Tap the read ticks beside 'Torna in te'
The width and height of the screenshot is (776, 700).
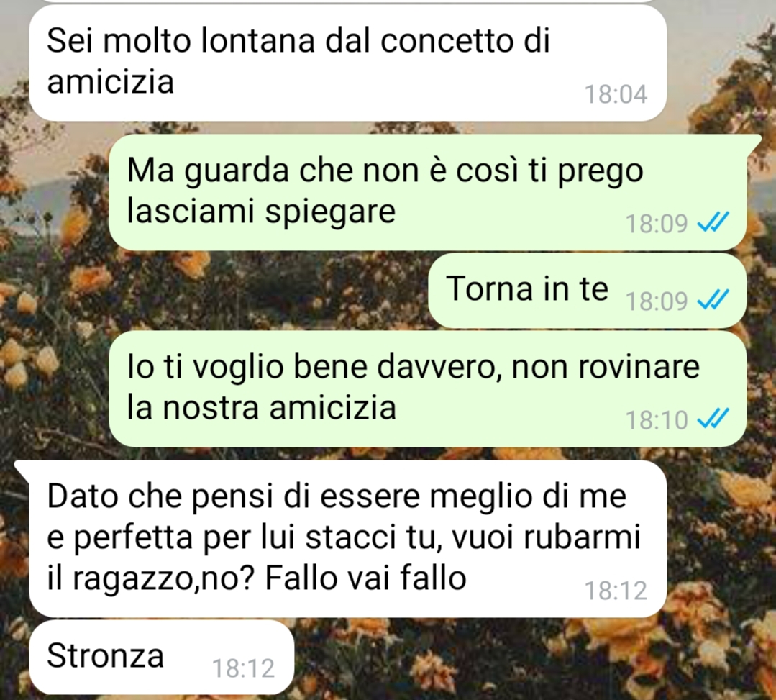[713, 299]
